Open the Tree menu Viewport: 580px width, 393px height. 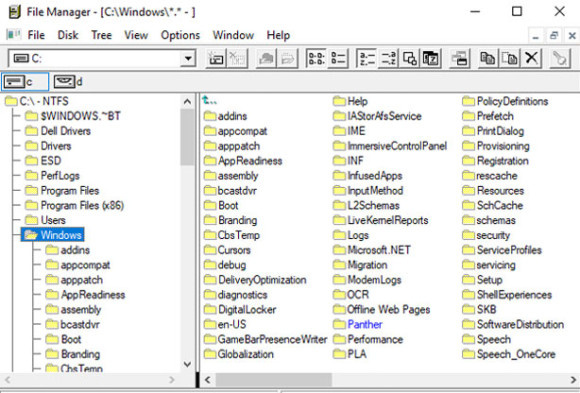(101, 35)
